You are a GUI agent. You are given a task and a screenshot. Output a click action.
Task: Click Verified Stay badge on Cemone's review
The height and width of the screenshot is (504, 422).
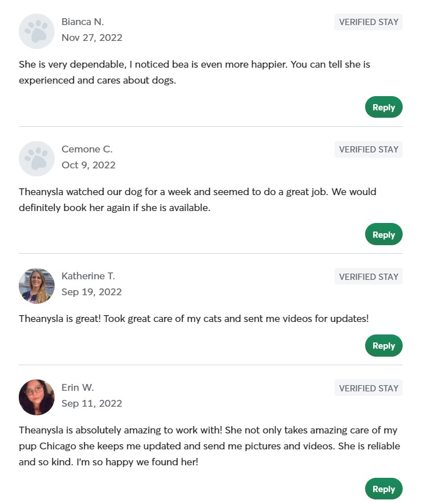click(369, 150)
